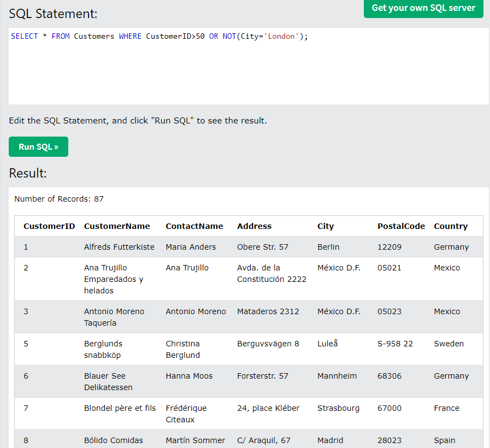Select Blondel père et fils customer name

pyautogui.click(x=120, y=408)
